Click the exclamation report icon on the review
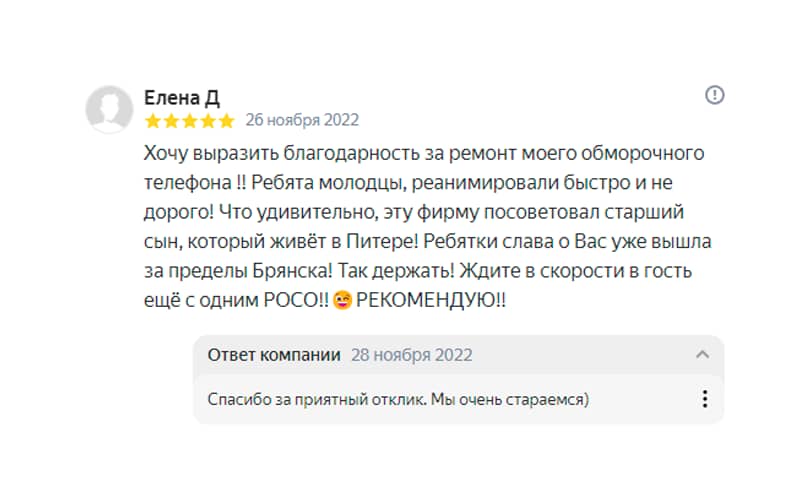805x501 pixels. tap(714, 95)
